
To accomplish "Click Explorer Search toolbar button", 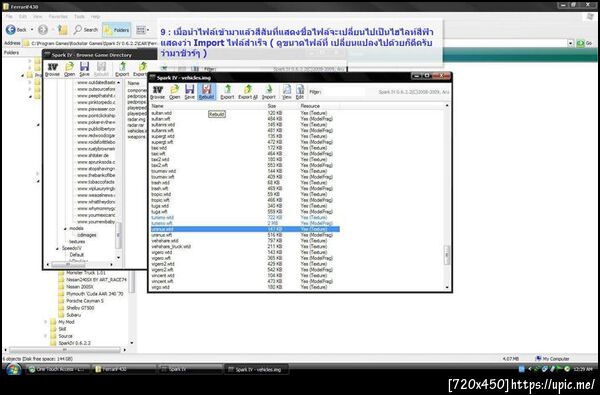I will pyautogui.click(x=86, y=29).
